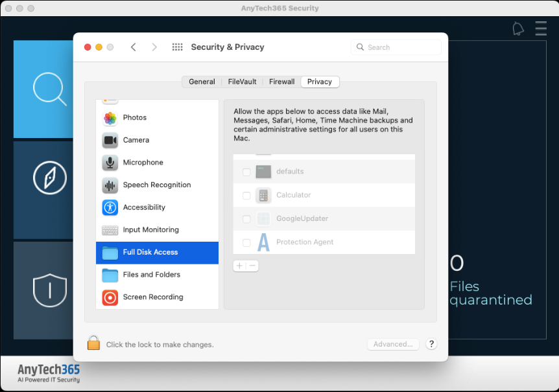Go forward in Security & Privacy
Viewport: 559px width, 392px height.
[154, 47]
